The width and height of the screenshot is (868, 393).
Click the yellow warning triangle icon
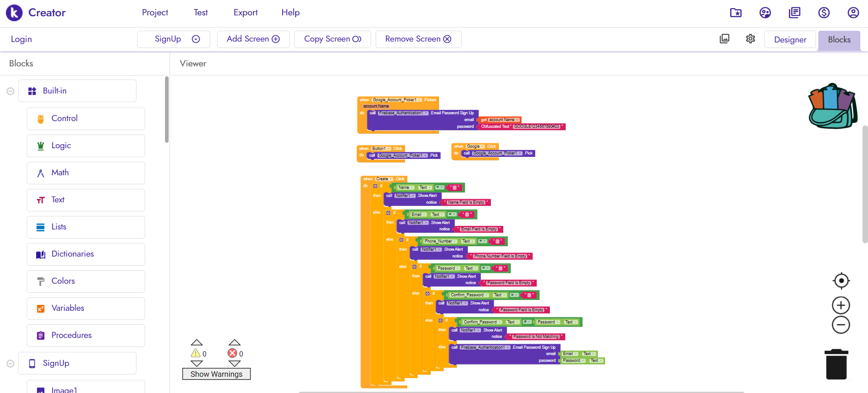pyautogui.click(x=195, y=353)
